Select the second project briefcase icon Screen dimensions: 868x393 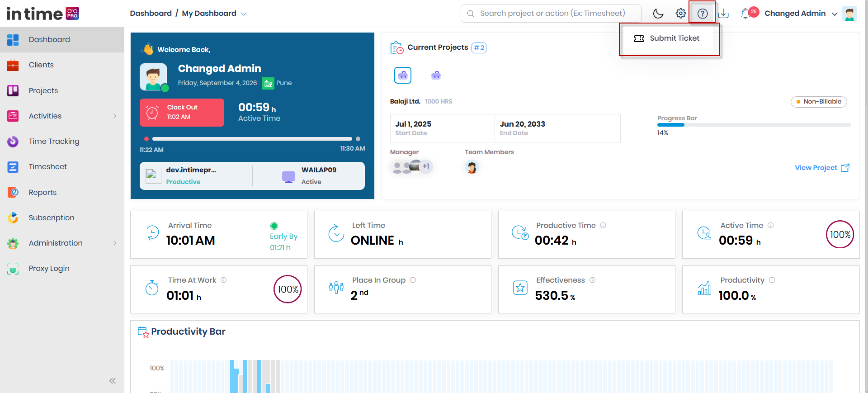[x=436, y=75]
